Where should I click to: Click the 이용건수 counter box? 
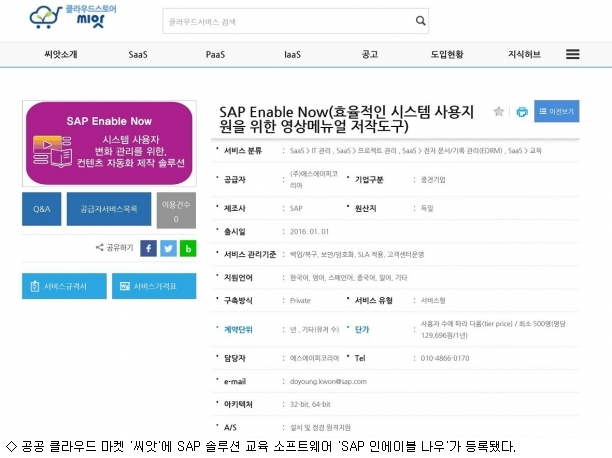pyautogui.click(x=176, y=210)
